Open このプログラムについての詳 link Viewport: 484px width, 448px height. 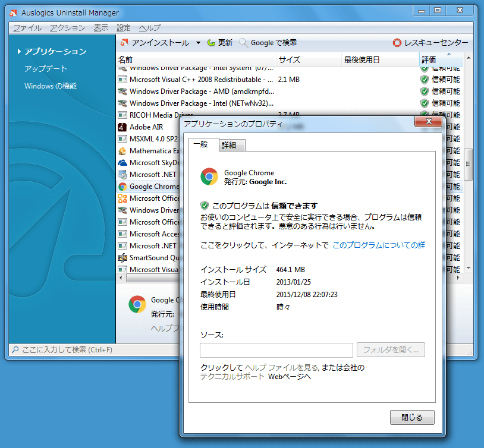pyautogui.click(x=379, y=245)
